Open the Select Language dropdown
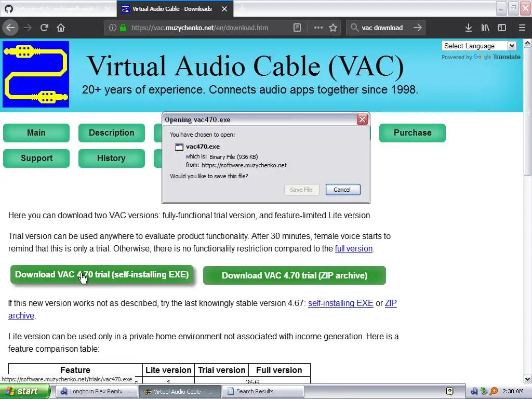The image size is (532, 399). 479,46
